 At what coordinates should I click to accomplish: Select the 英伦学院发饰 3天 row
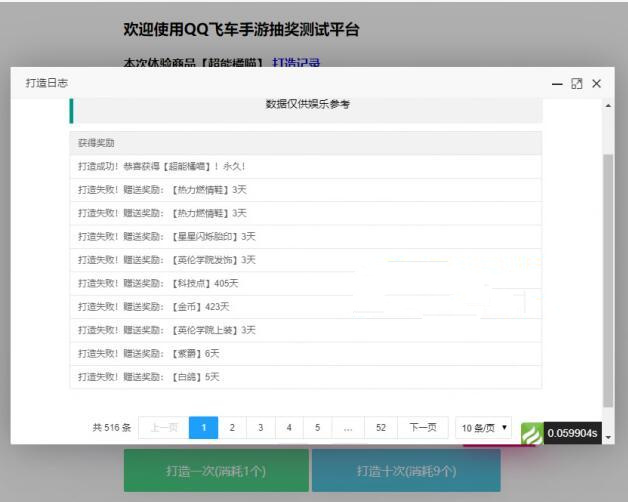coord(306,260)
